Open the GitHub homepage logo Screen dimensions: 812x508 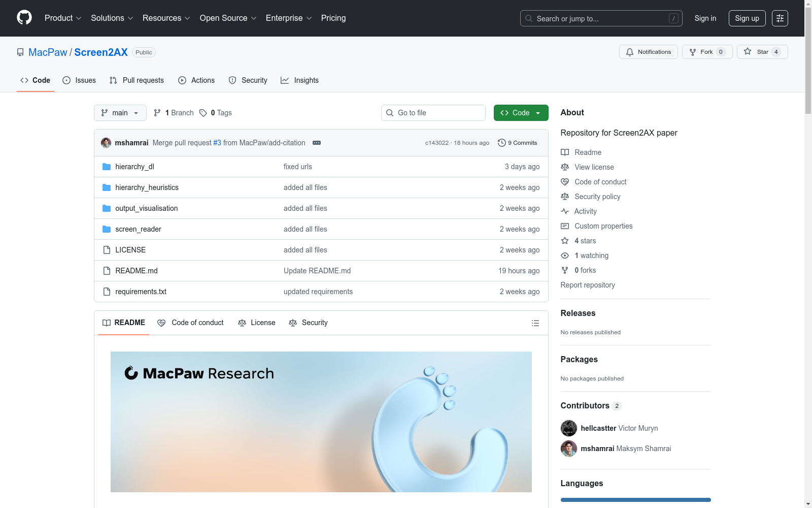click(x=24, y=18)
